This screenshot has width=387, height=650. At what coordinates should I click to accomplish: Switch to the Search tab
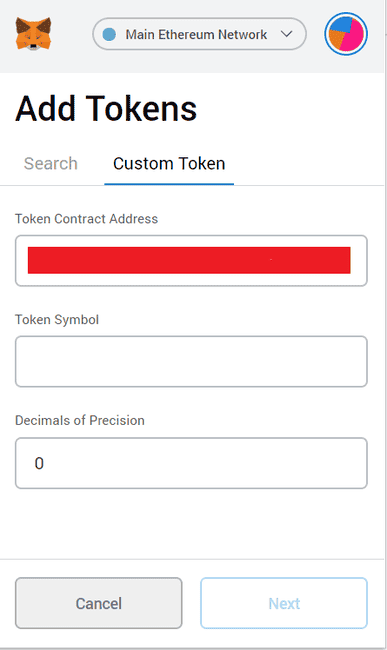click(51, 163)
